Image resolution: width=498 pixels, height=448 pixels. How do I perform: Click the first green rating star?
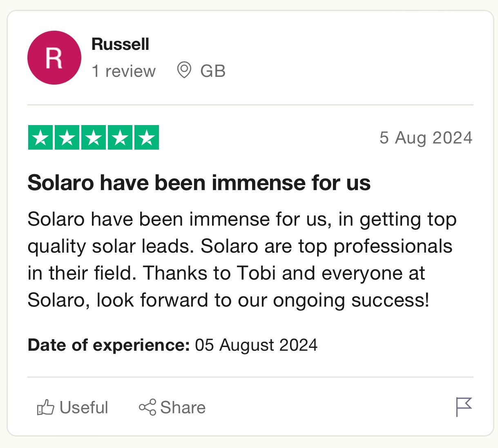[40, 138]
